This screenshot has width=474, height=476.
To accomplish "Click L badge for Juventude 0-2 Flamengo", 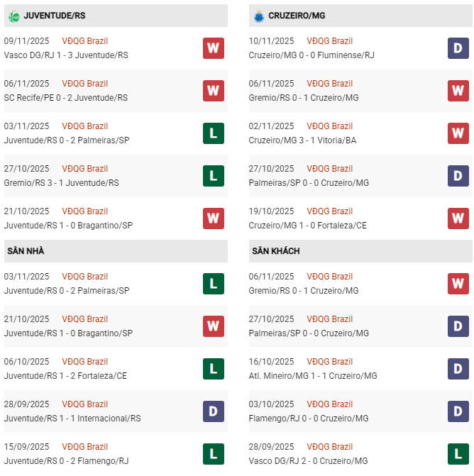I will (213, 454).
